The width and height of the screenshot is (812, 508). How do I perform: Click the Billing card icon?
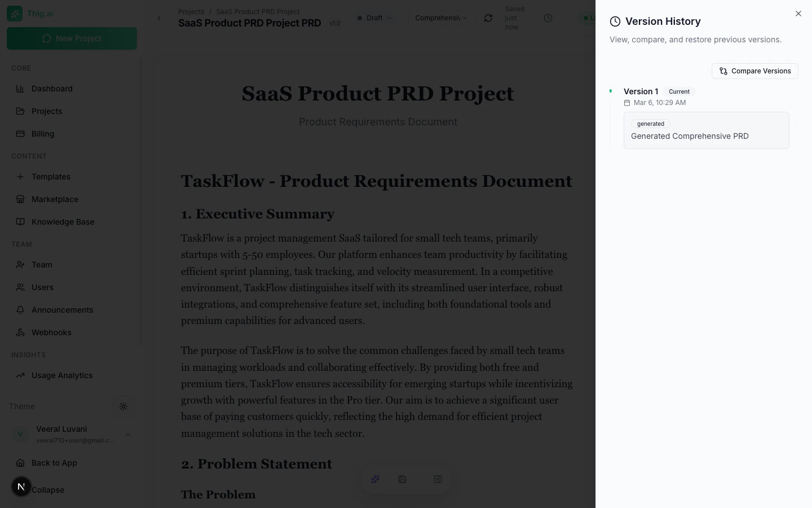20,134
